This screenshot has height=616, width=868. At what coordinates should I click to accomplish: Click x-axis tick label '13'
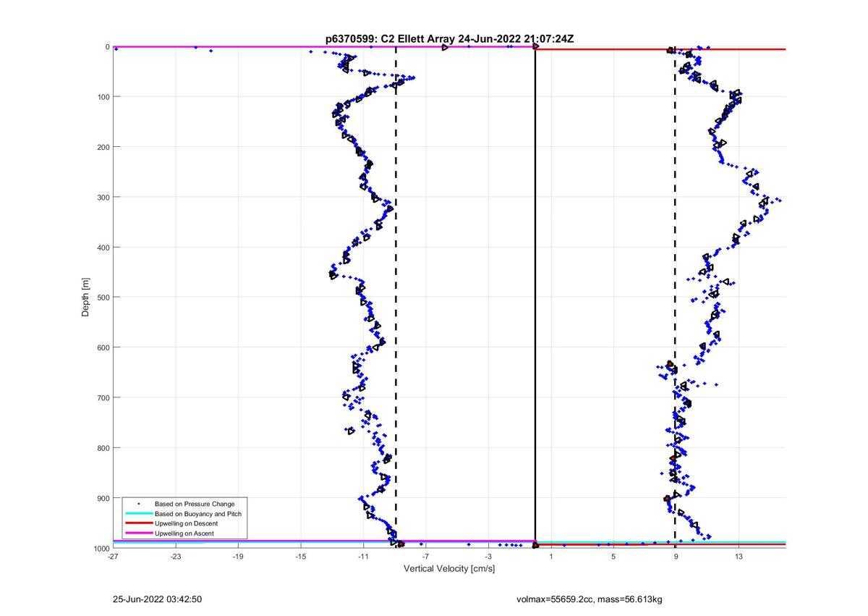739,557
